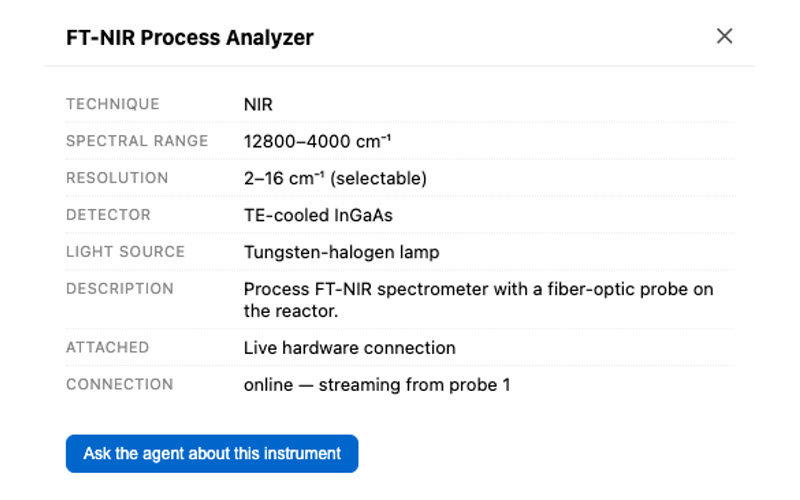Select the 2–16 cm⁻¹ (selectable) value

coord(335,178)
